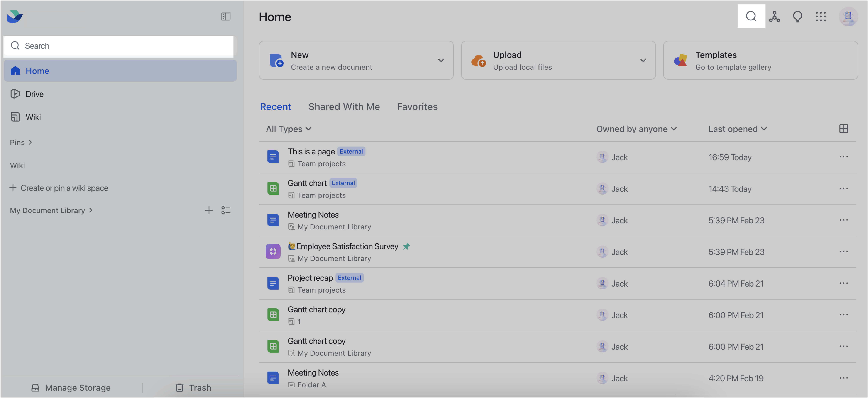Open more options for Meeting Notes in Folder A

pos(843,378)
